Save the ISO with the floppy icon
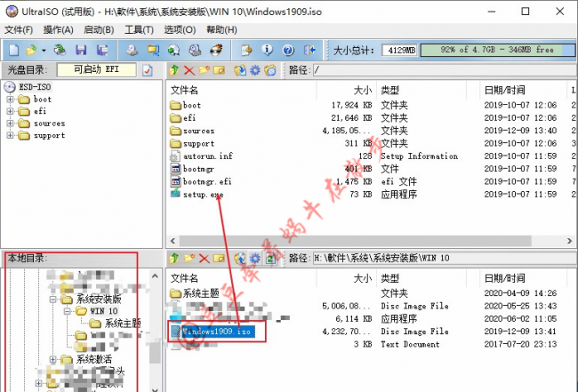The image size is (578, 392). [81, 50]
